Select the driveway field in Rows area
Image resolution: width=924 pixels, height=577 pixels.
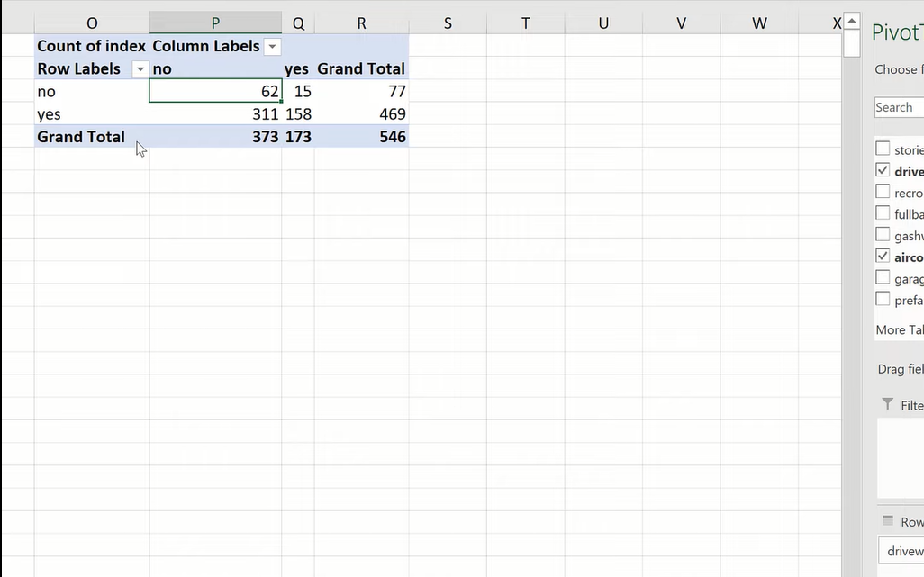pyautogui.click(x=901, y=551)
